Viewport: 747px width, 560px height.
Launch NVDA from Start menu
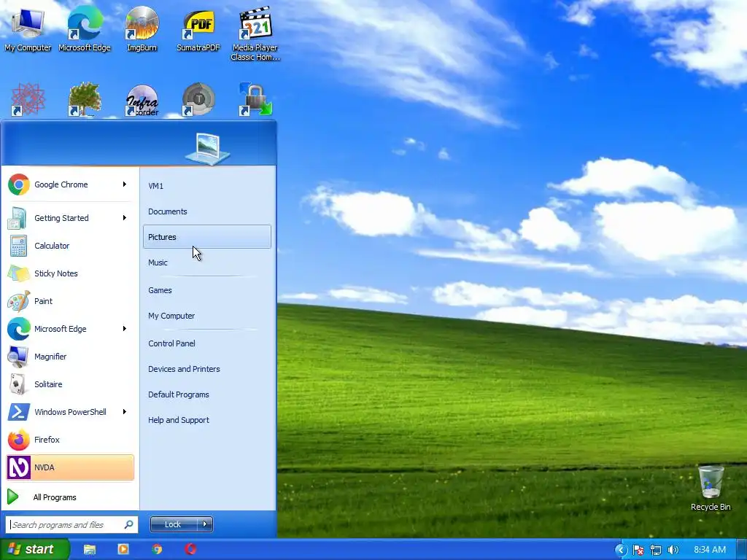tap(70, 467)
